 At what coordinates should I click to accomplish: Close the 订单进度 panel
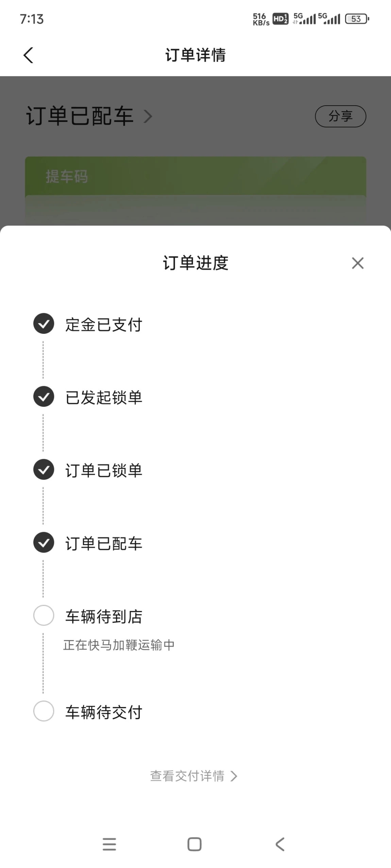tap(358, 263)
